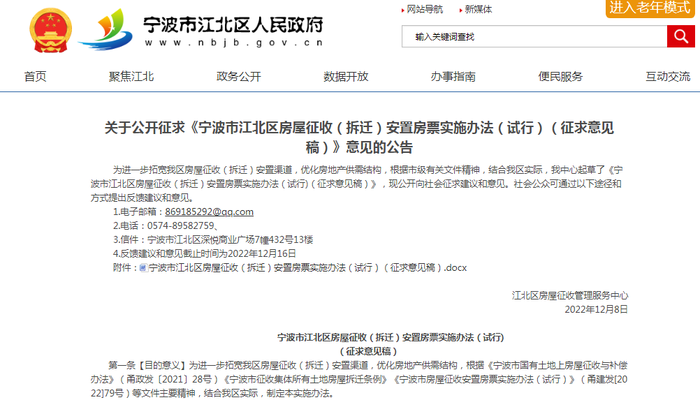Open 网站导航 link
This screenshot has height=400, width=700.
tap(425, 9)
